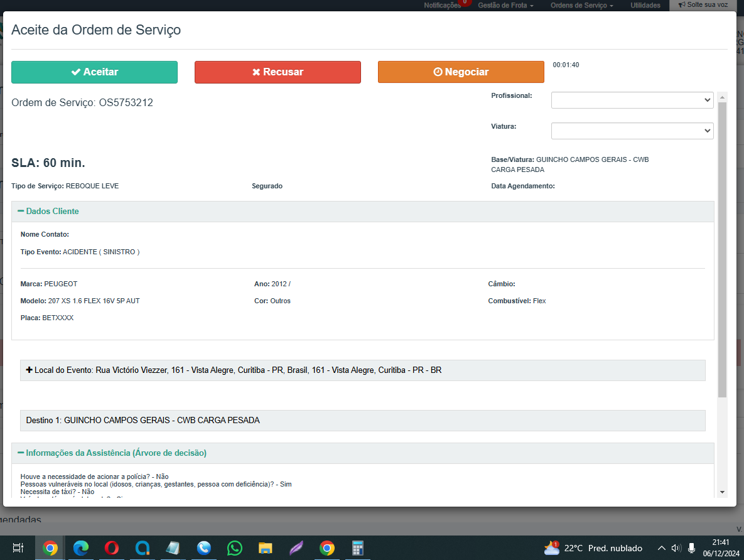Image resolution: width=744 pixels, height=560 pixels.
Task: Click the Combustível: Flex text
Action: pyautogui.click(x=517, y=301)
